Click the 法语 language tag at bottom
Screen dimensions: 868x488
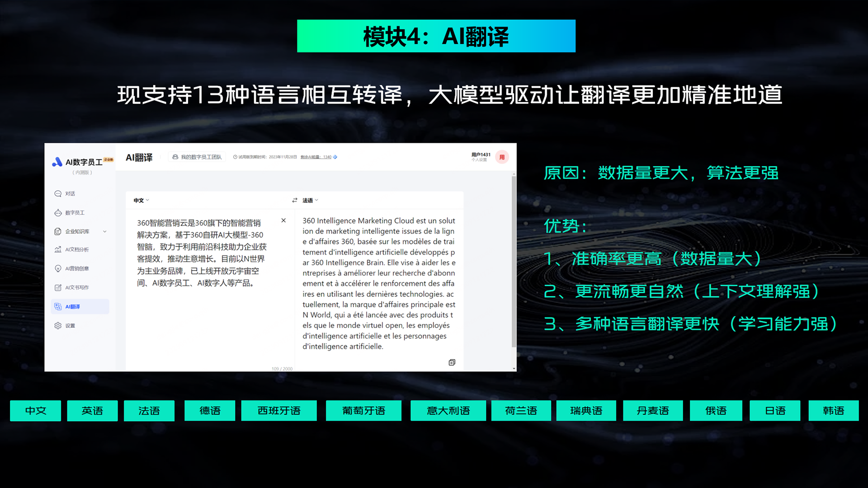coord(149,411)
